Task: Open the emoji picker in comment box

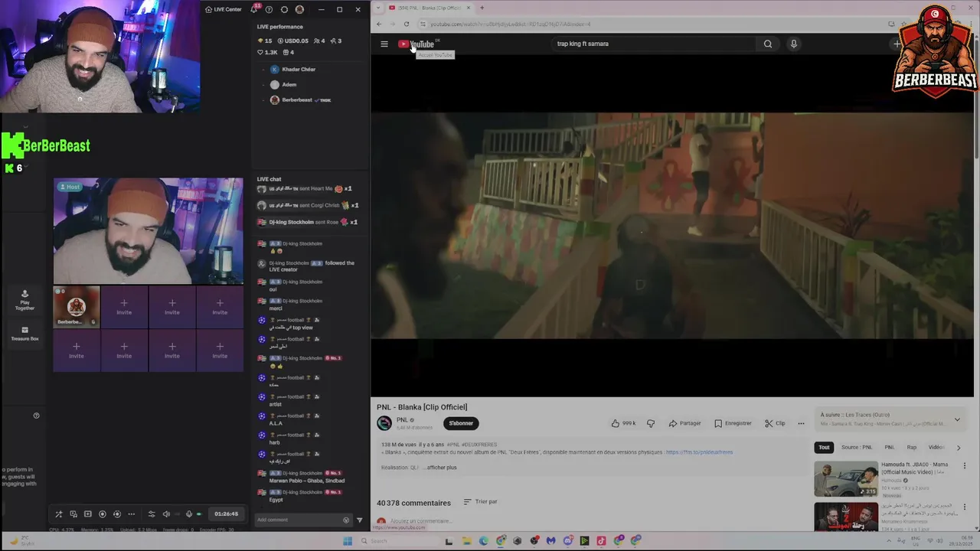Action: [x=346, y=520]
